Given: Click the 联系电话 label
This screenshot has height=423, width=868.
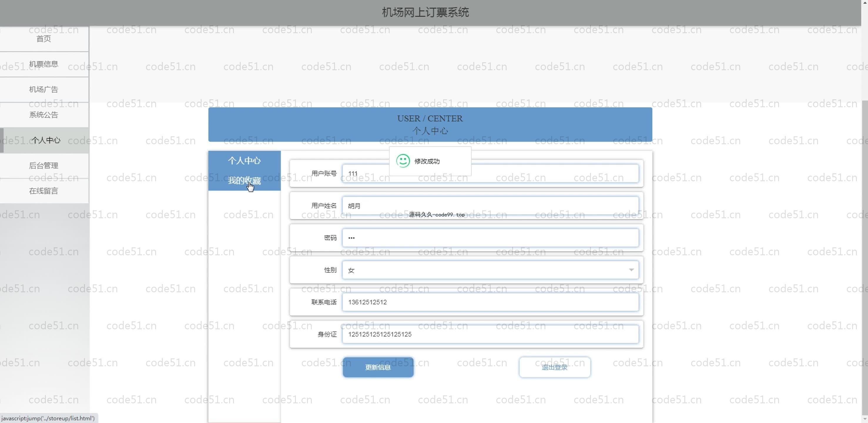Looking at the screenshot, I should tap(324, 302).
